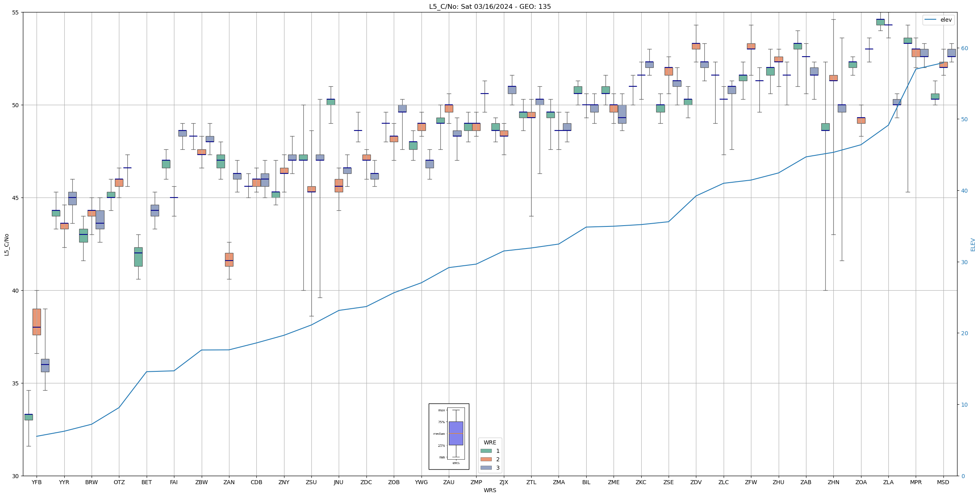
Task: Click the ZLC x-axis label
Action: (724, 482)
